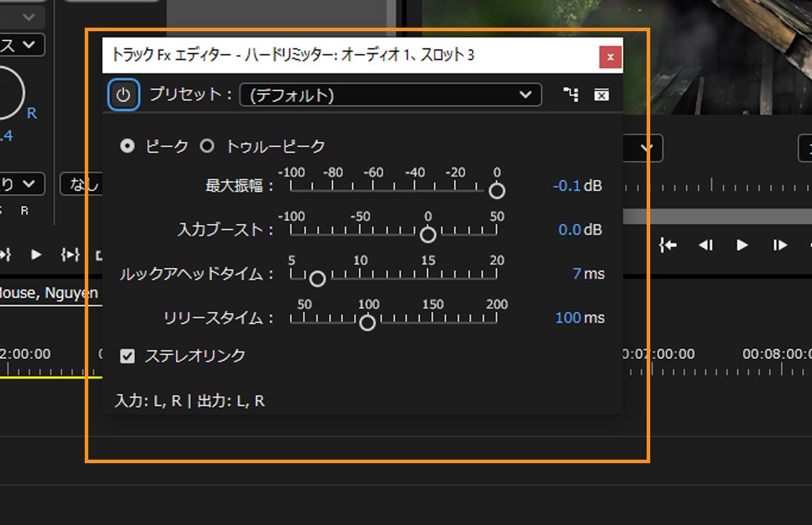Close the トラック Fx エディター dialog
Viewport: 812px width, 525px height.
click(610, 57)
